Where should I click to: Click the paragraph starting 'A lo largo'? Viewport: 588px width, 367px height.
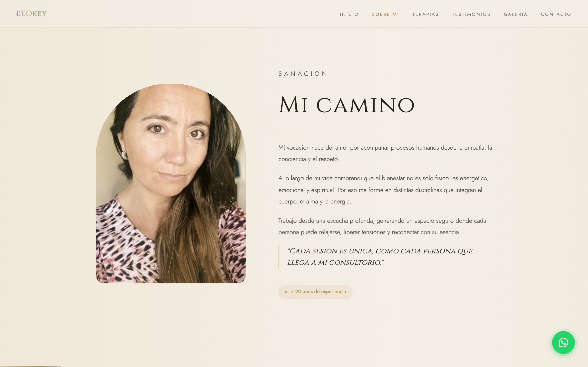[383, 190]
